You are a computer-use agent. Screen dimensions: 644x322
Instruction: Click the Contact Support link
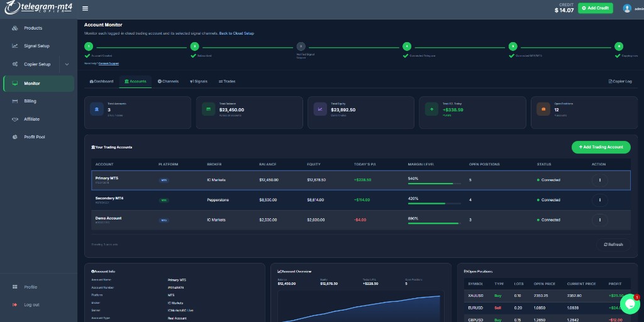tap(109, 64)
